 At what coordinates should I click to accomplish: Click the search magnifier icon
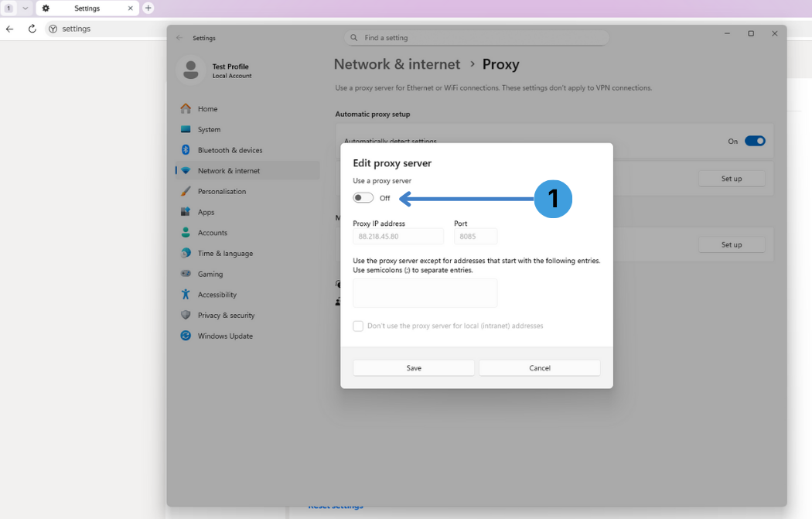coord(354,38)
